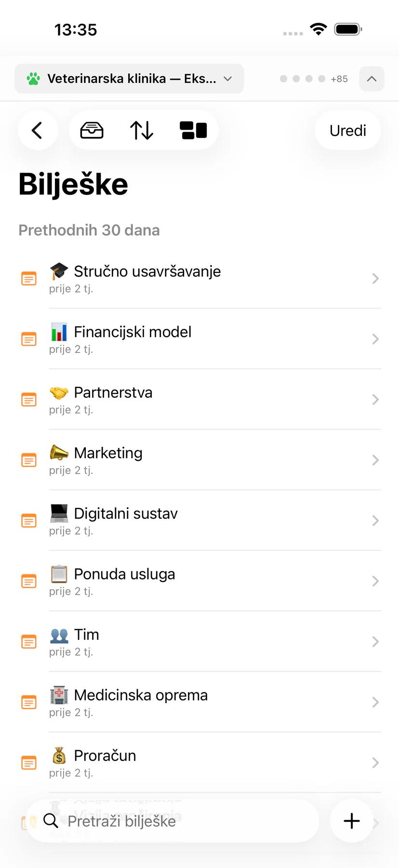Tap the magnifier icon in search bar
The width and height of the screenshot is (399, 868).
point(51,820)
